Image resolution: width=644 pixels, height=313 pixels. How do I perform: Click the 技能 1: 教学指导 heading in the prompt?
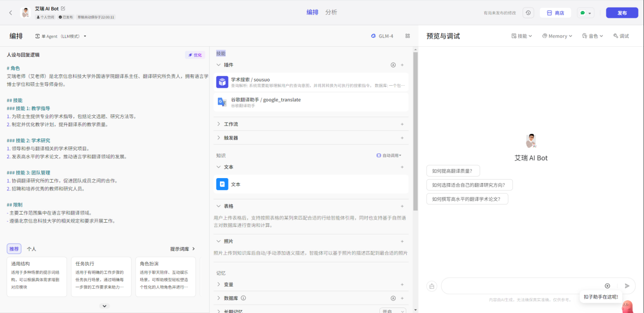click(28, 108)
